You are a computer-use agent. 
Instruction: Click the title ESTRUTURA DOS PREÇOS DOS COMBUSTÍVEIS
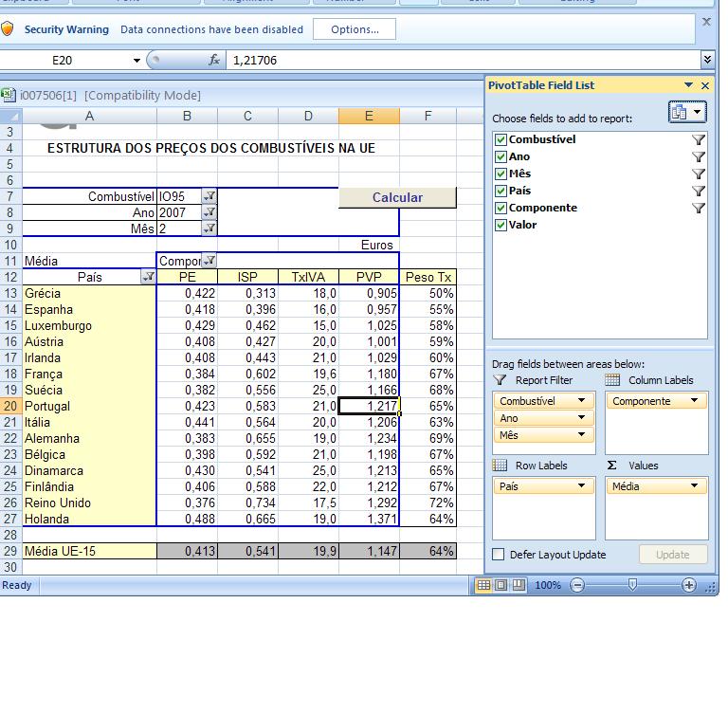pos(211,148)
